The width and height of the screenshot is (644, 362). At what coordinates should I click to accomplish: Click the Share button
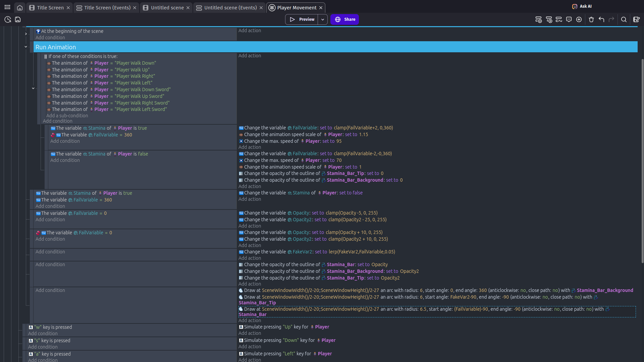coord(344,19)
